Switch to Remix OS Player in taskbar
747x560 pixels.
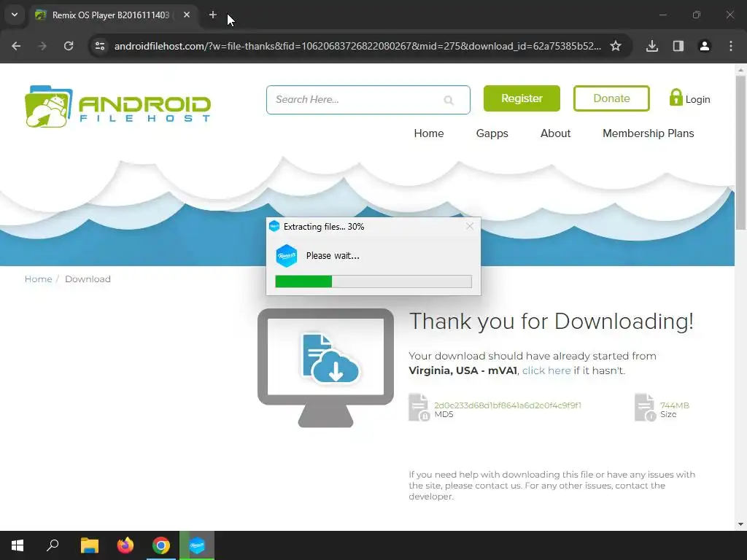[197, 545]
